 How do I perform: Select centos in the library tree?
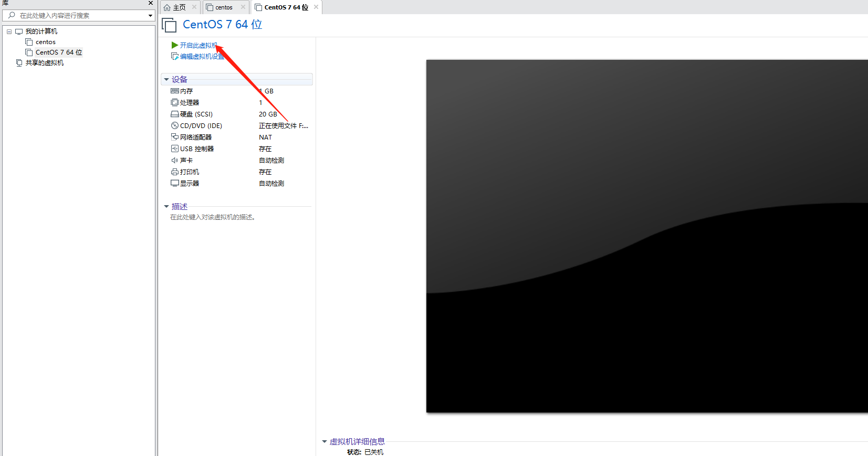[x=46, y=42]
